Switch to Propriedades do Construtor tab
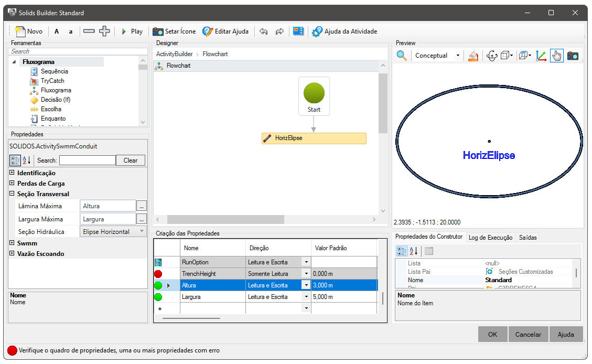Image resolution: width=592 pixels, height=364 pixels. (428, 237)
